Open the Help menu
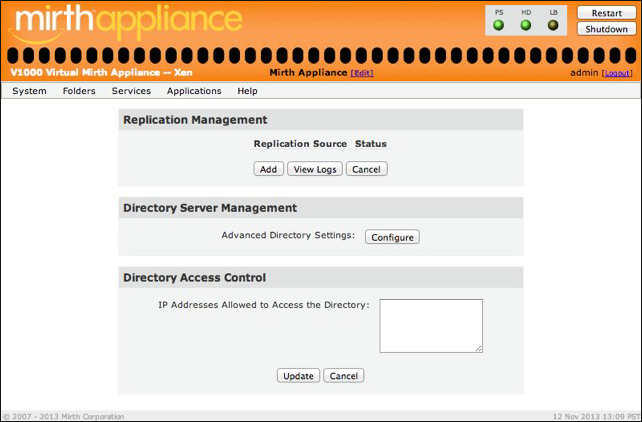This screenshot has width=642, height=422. tap(247, 91)
